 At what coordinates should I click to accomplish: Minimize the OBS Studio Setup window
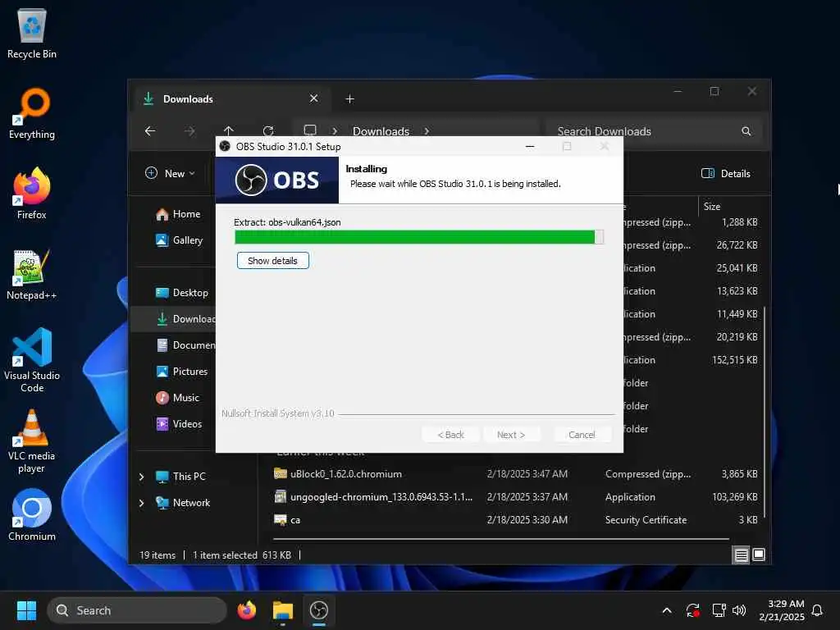(530, 146)
